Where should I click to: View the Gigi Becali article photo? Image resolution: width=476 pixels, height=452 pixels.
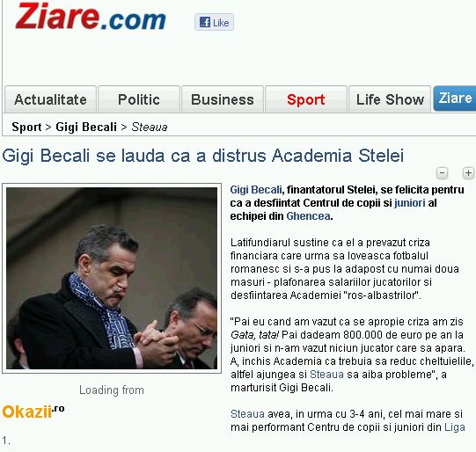click(x=112, y=278)
